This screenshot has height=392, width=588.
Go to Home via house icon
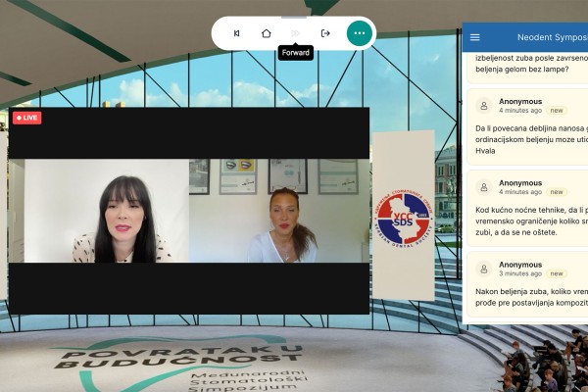coord(266,33)
